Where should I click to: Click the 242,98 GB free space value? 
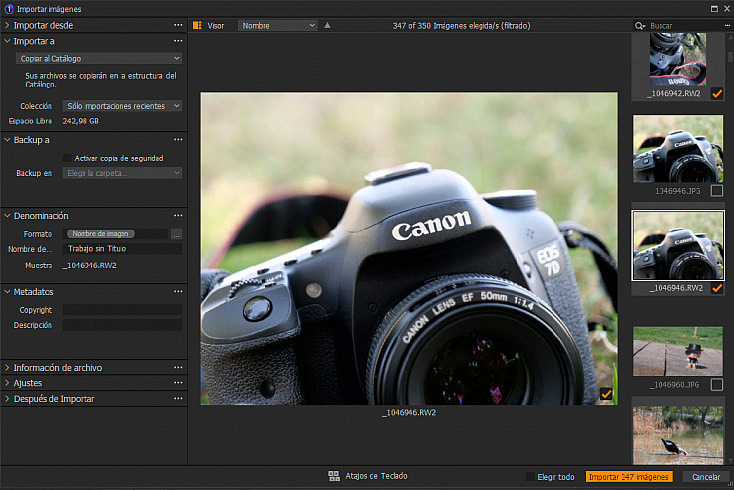pyautogui.click(x=81, y=121)
